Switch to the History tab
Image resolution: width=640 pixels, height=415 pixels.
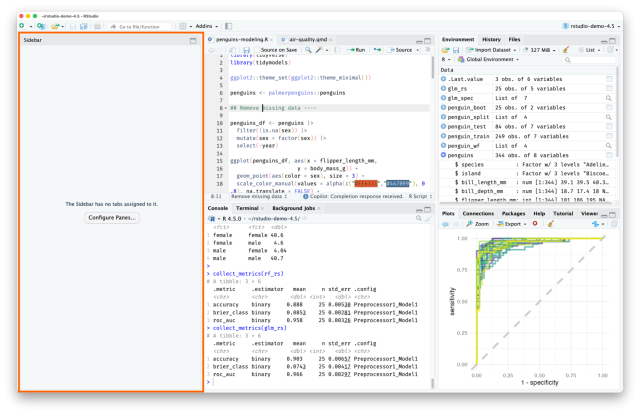491,40
